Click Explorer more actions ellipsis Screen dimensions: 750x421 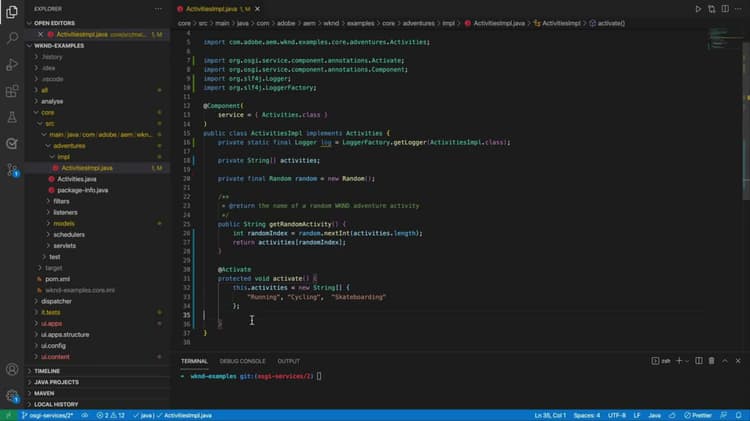(x=158, y=9)
